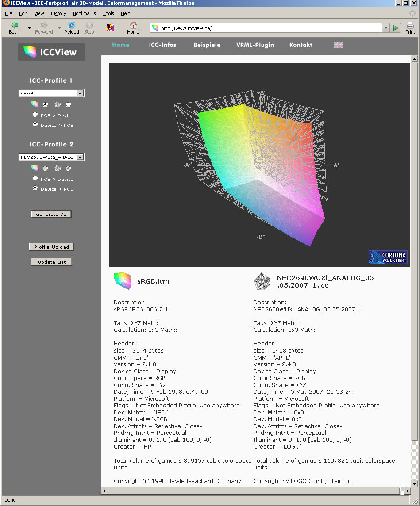Screen dimensions: 420x506
Task: Open the ICC-Profile 1 sRGB dropdown
Action: click(80, 94)
